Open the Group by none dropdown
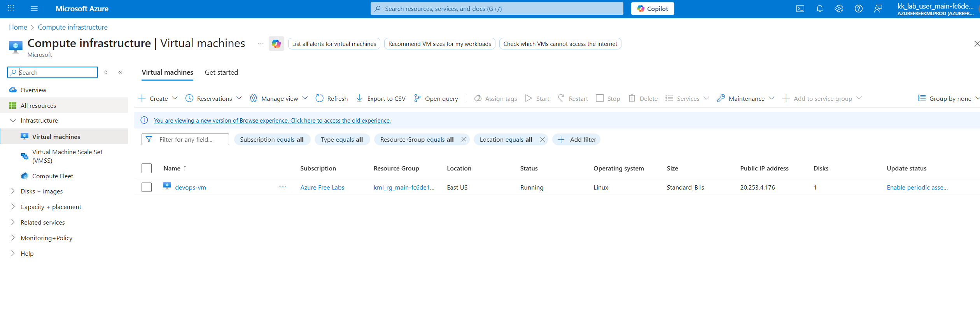980x318 pixels. point(948,98)
